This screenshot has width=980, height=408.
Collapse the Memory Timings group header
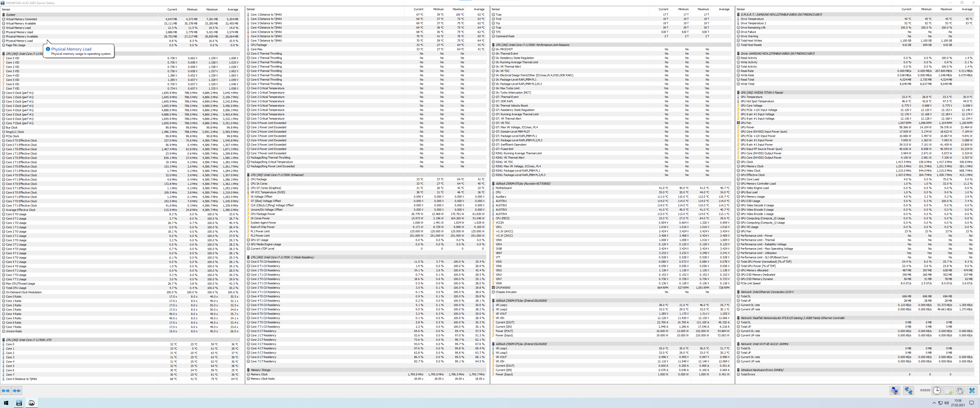pyautogui.click(x=260, y=370)
